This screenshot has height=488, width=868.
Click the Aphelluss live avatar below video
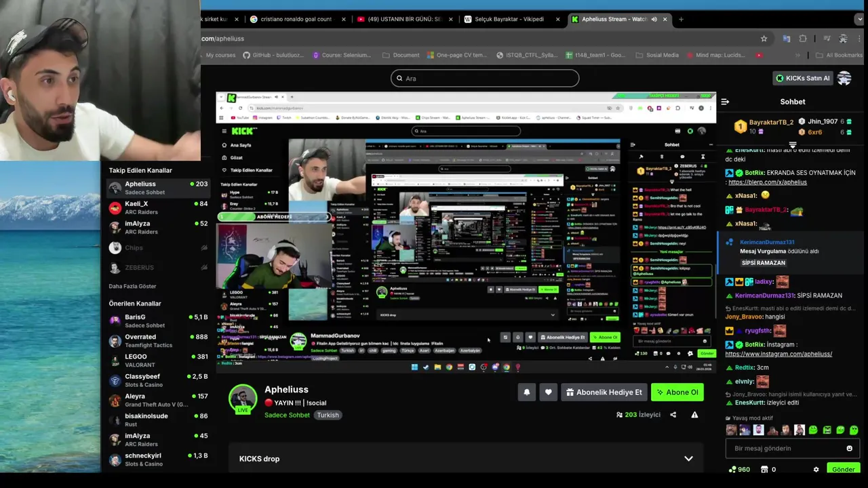(243, 399)
